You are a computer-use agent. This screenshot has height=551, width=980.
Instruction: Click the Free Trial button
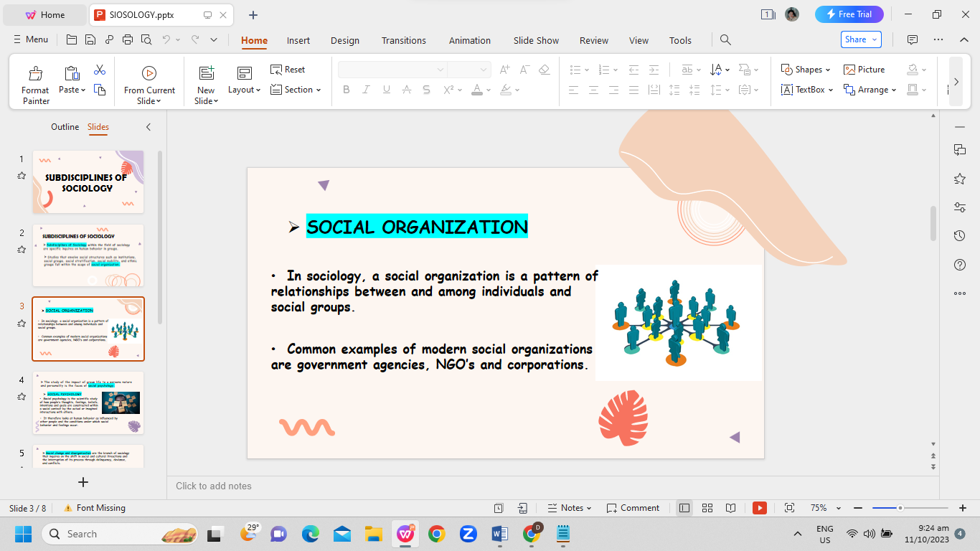849,14
